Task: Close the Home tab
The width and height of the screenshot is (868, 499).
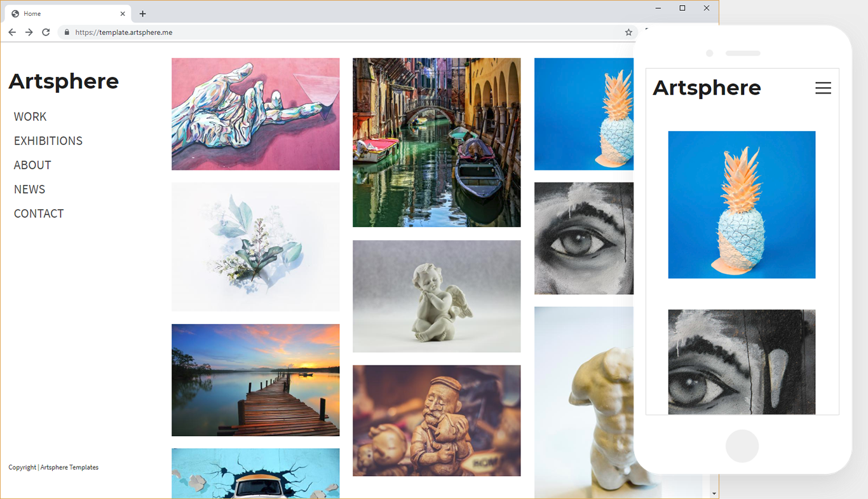Action: point(123,13)
